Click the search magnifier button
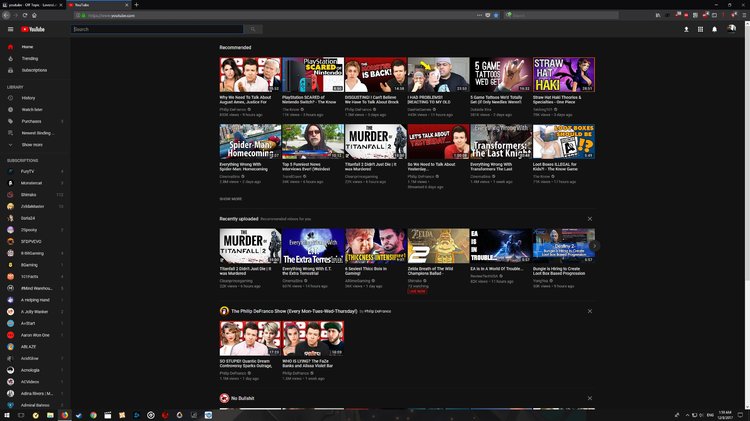Screen dimensions: 750x421 (x=253, y=29)
